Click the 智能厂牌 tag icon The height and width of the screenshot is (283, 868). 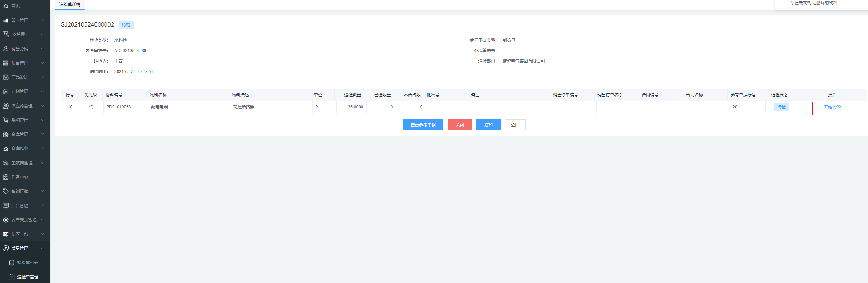coord(6,191)
